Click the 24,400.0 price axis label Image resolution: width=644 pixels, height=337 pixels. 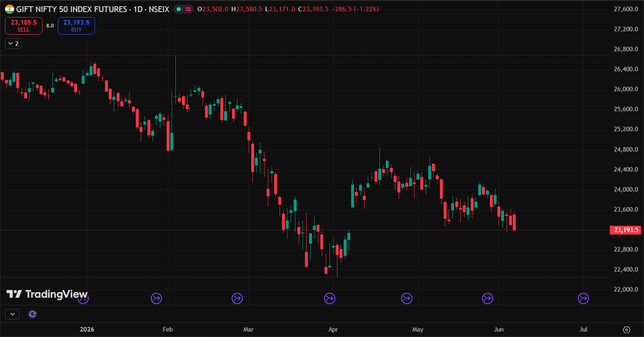coord(626,170)
